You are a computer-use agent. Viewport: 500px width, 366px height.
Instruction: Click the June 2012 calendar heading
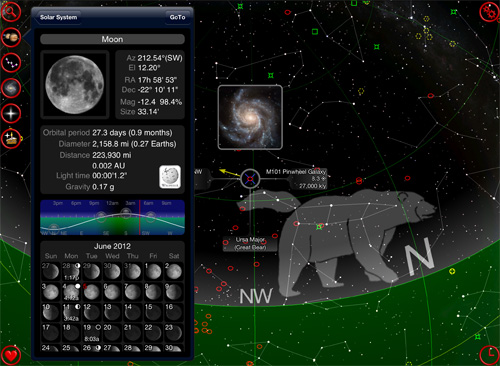(x=112, y=246)
